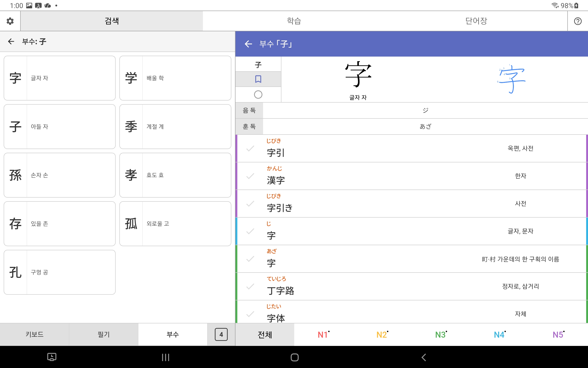Toggle the circle marker under the bookmark

[x=258, y=95]
